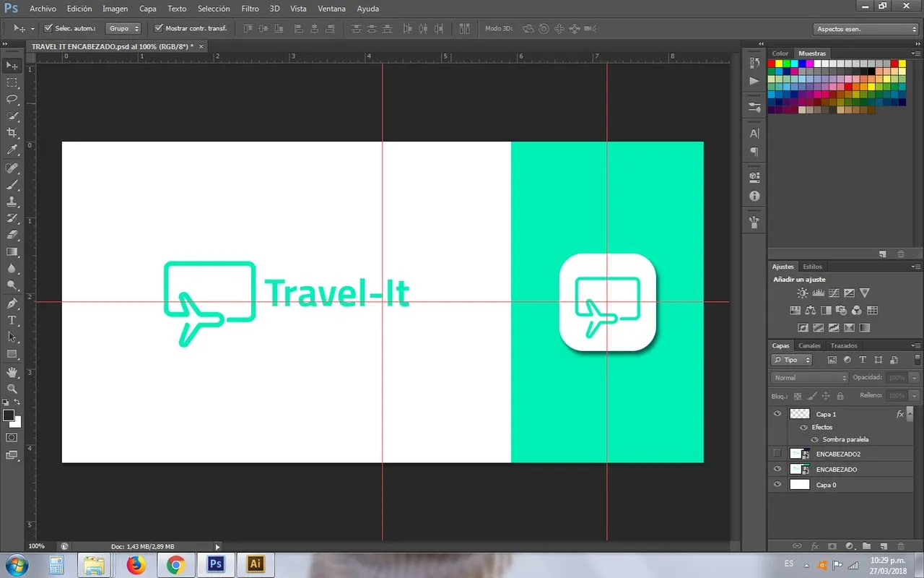Select the Rectangle shape tool
Screen dimensions: 924x578
[x=12, y=354]
